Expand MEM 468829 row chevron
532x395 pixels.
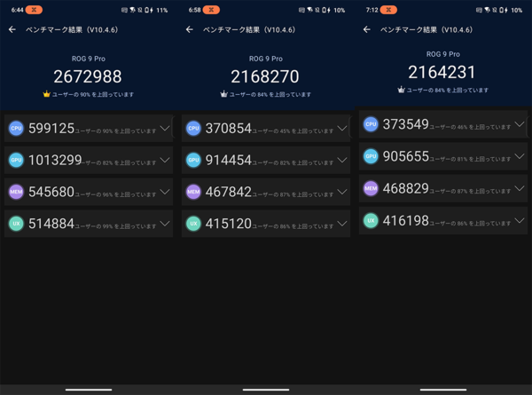[x=520, y=188]
